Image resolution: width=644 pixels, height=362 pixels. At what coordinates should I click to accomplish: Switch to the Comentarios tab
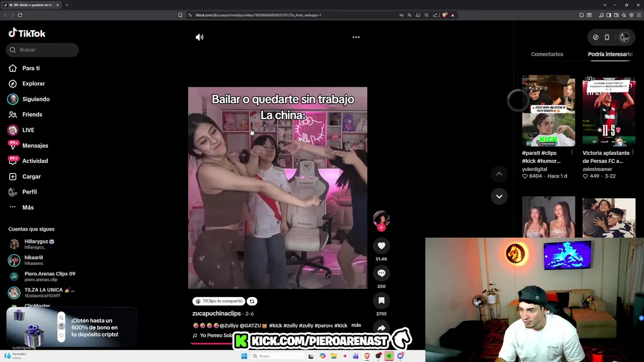click(547, 54)
